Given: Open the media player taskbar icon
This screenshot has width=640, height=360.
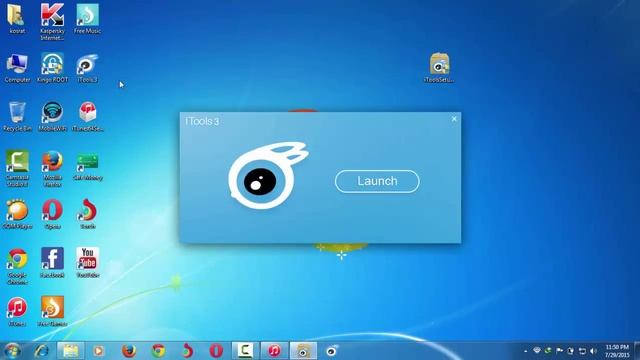Looking at the screenshot, I should [99, 351].
